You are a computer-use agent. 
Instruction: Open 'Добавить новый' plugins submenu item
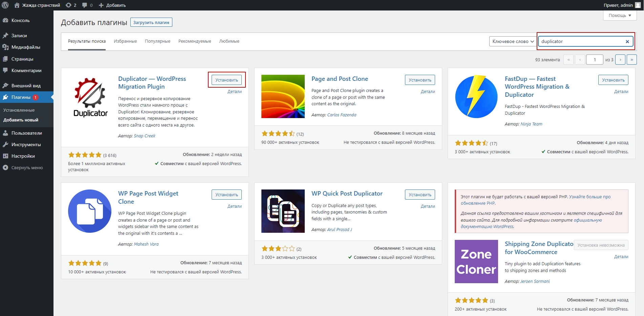coord(21,120)
